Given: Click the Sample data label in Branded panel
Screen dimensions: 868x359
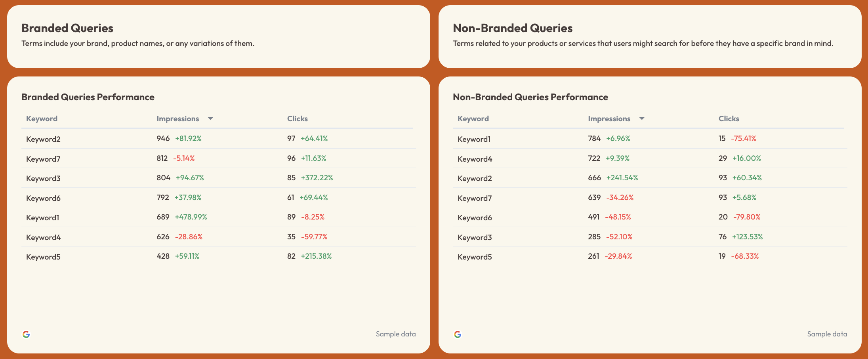Looking at the screenshot, I should point(395,334).
